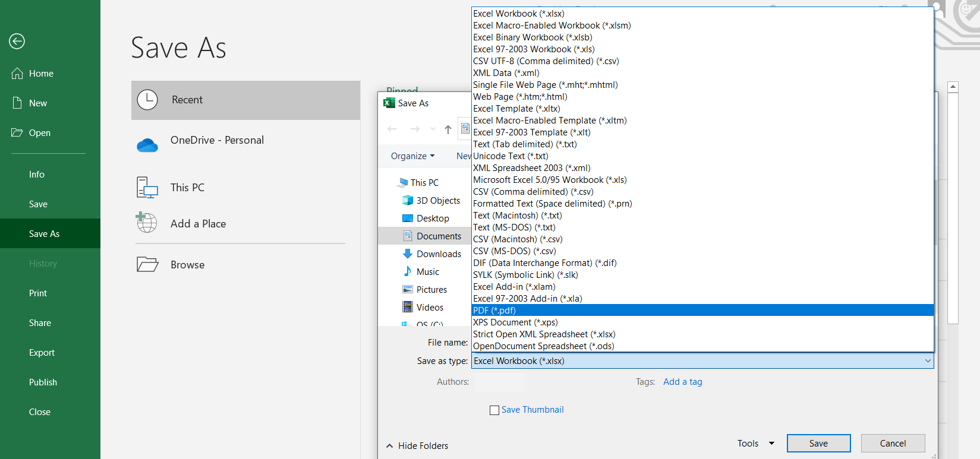Click the Authors input field
The width and height of the screenshot is (980, 459).
[x=498, y=382]
